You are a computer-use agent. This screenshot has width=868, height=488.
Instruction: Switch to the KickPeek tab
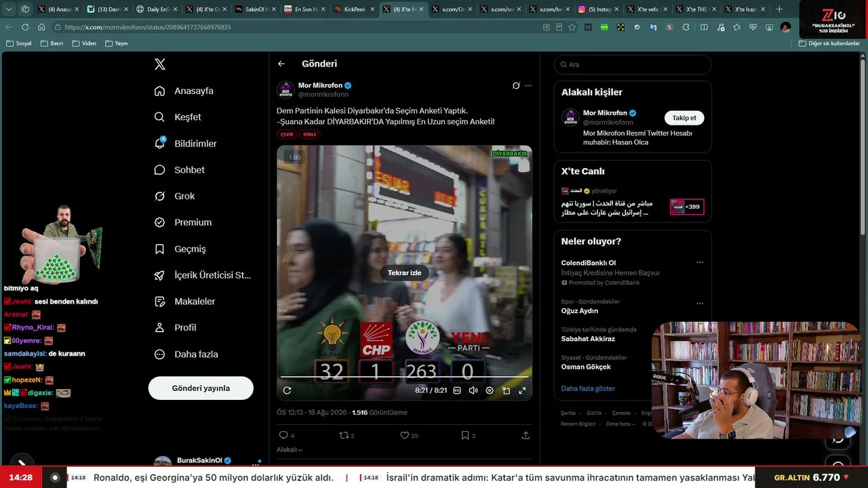click(x=355, y=9)
